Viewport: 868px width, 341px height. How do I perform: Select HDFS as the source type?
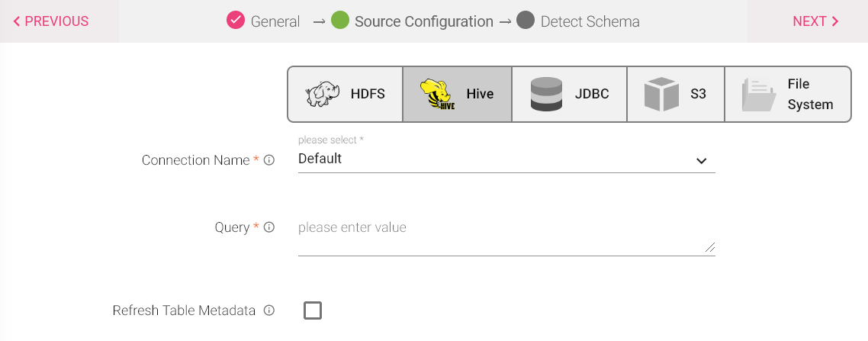tap(346, 94)
